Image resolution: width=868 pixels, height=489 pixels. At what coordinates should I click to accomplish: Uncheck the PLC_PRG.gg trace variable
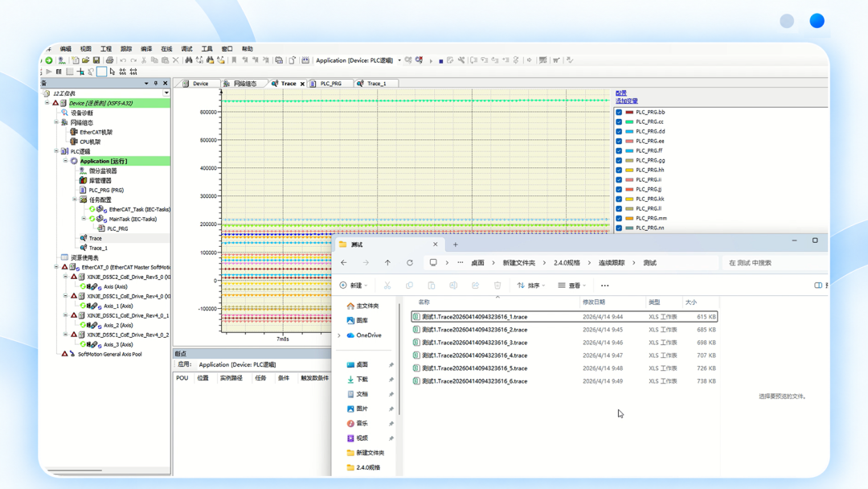(619, 161)
